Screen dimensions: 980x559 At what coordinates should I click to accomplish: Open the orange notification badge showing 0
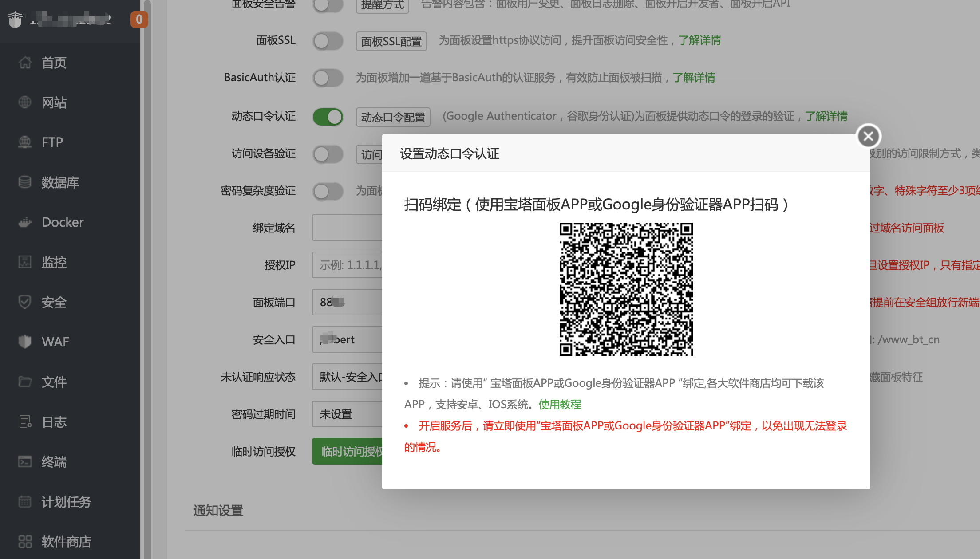139,20
